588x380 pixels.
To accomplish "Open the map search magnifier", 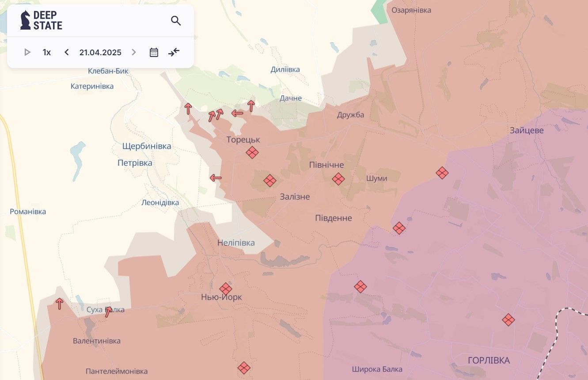I will 176,21.
